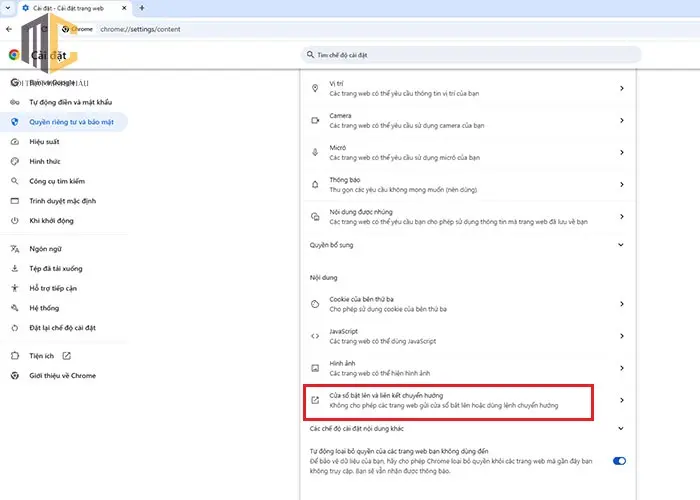This screenshot has height=500, width=700.
Task: Click the palette icon beside Hình thức
Action: coord(15,161)
